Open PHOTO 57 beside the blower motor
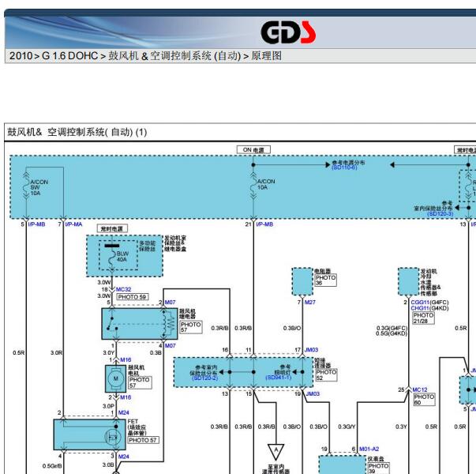Viewport: 476px width, 474px height. [x=140, y=382]
